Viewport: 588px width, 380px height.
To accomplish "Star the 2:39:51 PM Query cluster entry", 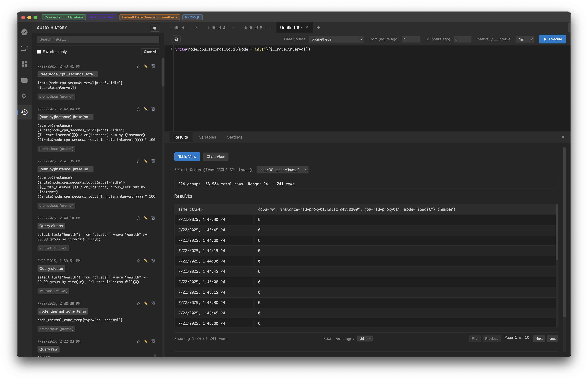I will [138, 261].
